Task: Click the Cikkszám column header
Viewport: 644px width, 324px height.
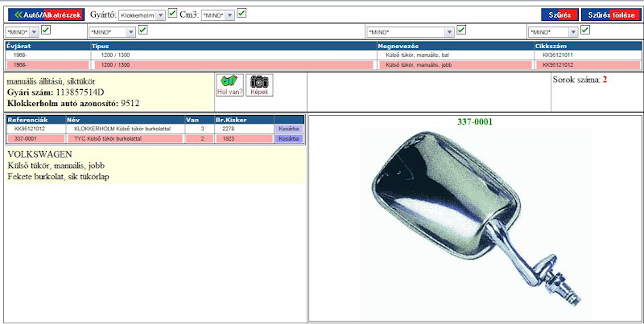Action: [x=588, y=47]
